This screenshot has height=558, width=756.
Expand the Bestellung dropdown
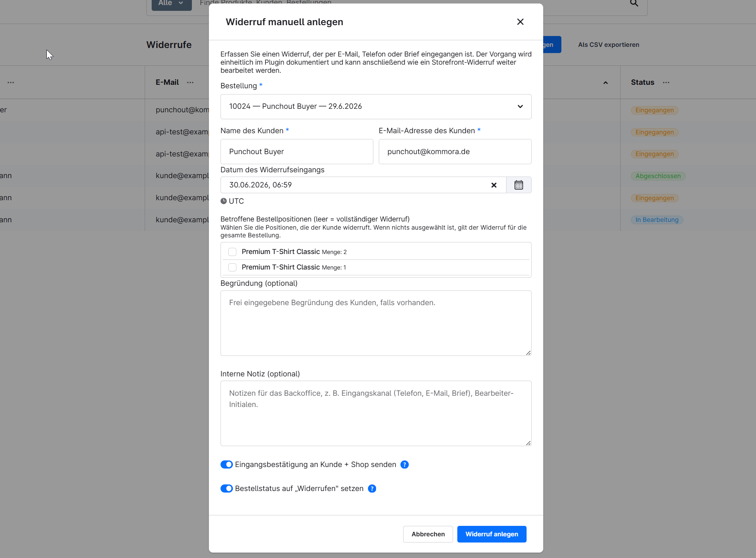pyautogui.click(x=376, y=106)
